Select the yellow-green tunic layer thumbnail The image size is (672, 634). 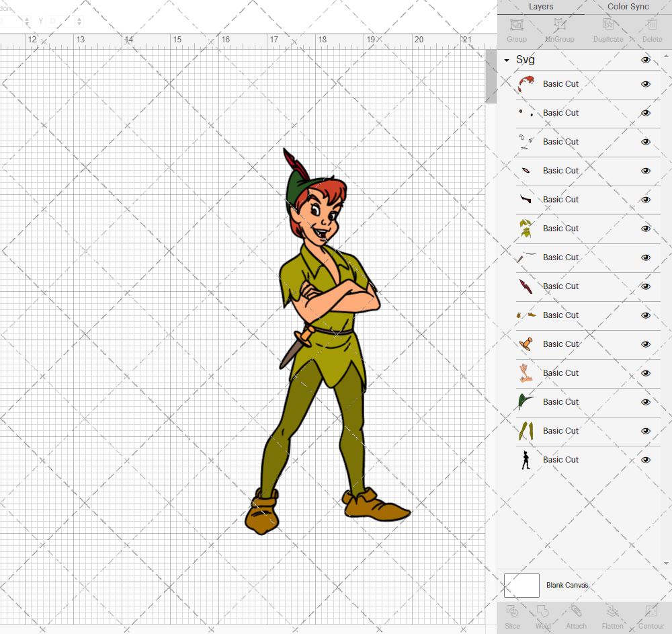coord(526,229)
